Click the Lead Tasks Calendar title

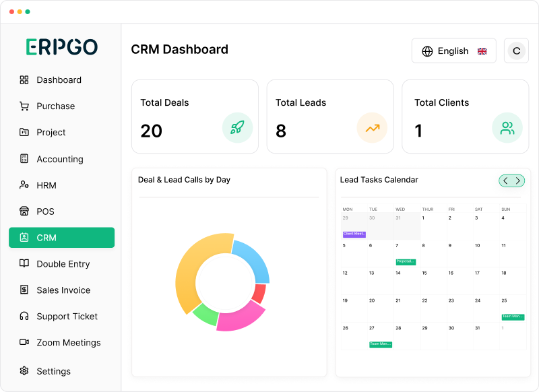[x=379, y=180]
